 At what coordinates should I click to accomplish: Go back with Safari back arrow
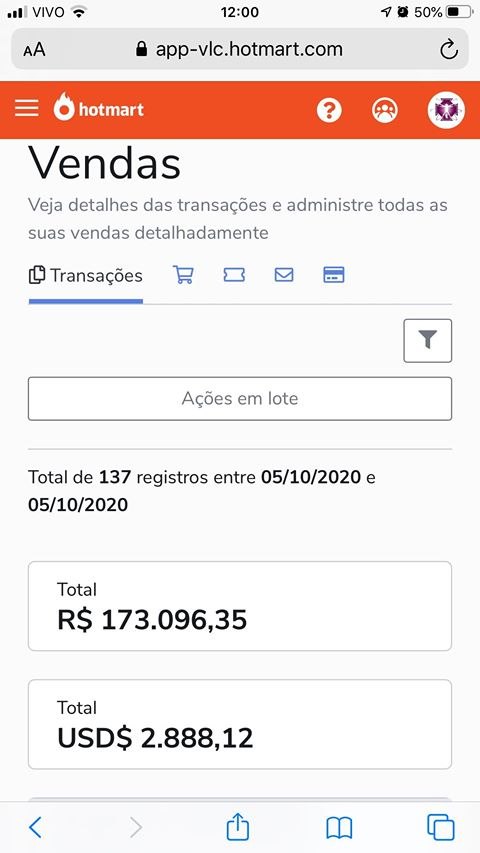[x=35, y=827]
